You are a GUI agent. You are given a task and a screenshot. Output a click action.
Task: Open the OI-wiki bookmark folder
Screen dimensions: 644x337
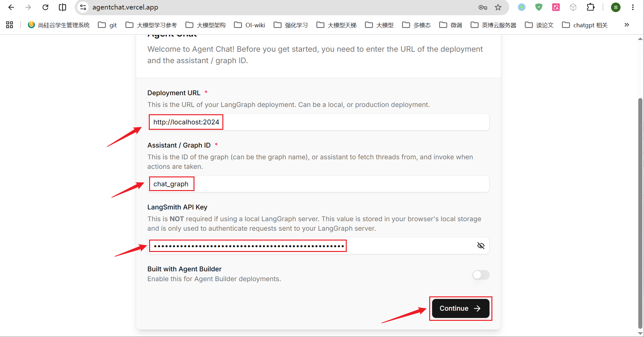pyautogui.click(x=250, y=25)
